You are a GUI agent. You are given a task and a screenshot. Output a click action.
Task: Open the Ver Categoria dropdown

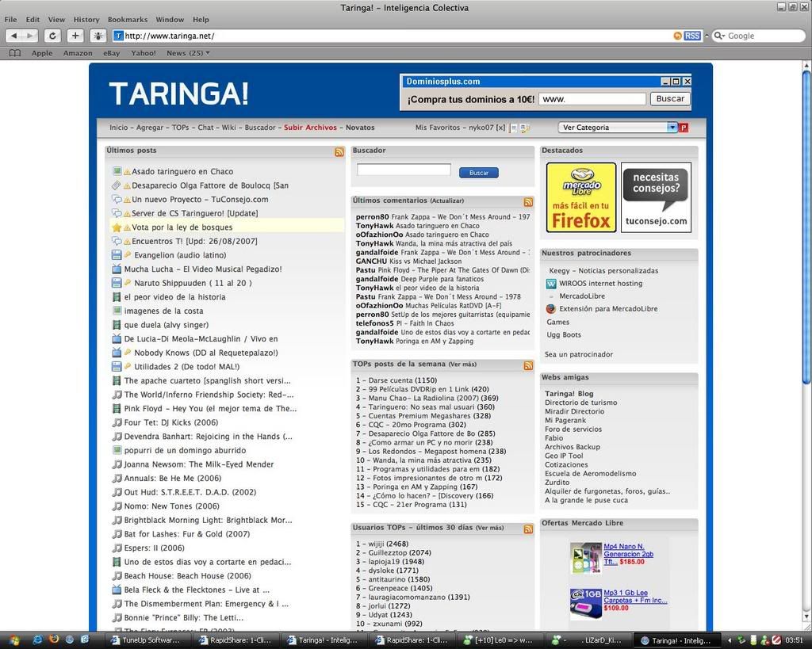click(x=618, y=128)
